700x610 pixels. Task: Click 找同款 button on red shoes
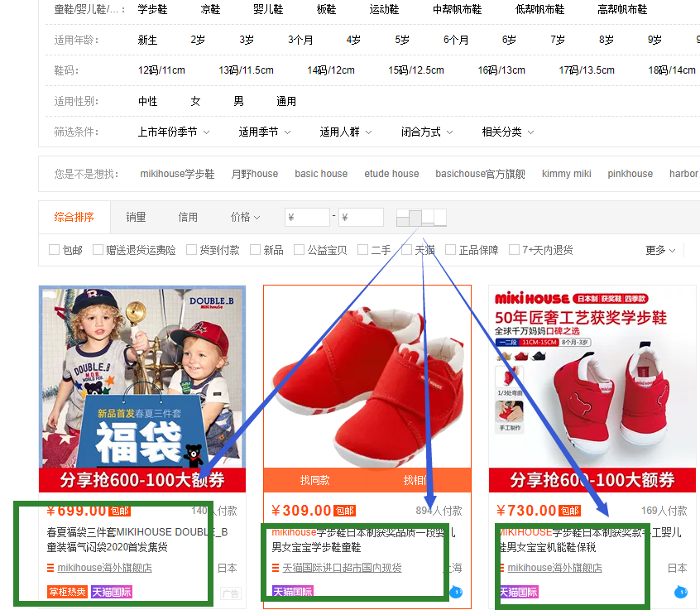(x=315, y=481)
